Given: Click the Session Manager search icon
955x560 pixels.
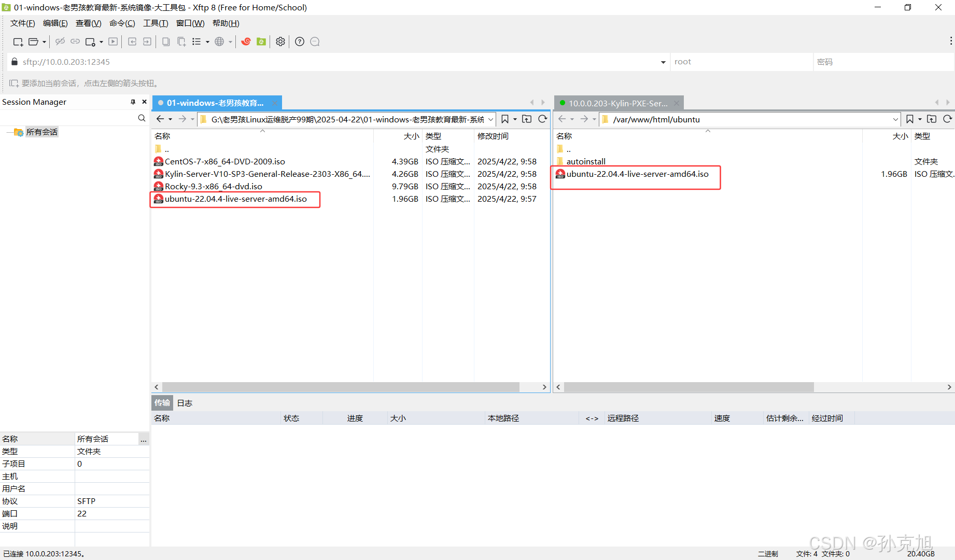Looking at the screenshot, I should coord(142,118).
